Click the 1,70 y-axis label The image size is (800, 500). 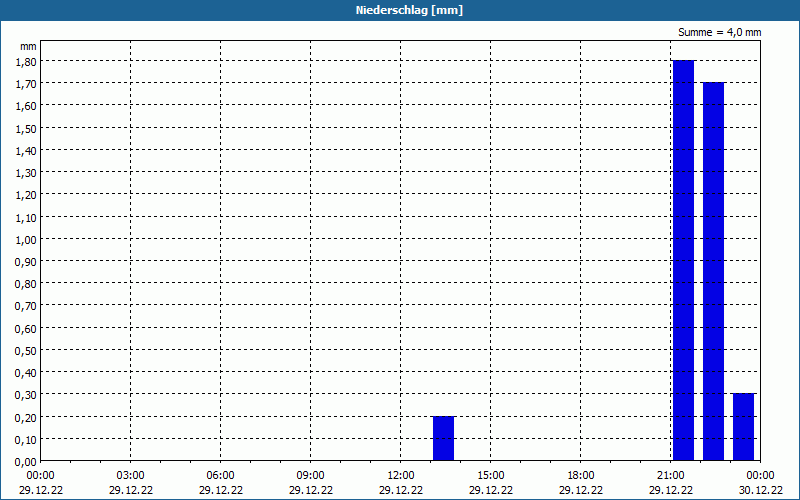[x=26, y=84]
